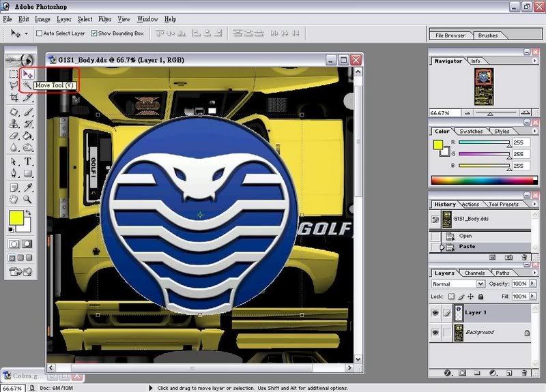The width and height of the screenshot is (546, 392).
Task: Create a new layer in Layers panel
Action: click(x=508, y=373)
